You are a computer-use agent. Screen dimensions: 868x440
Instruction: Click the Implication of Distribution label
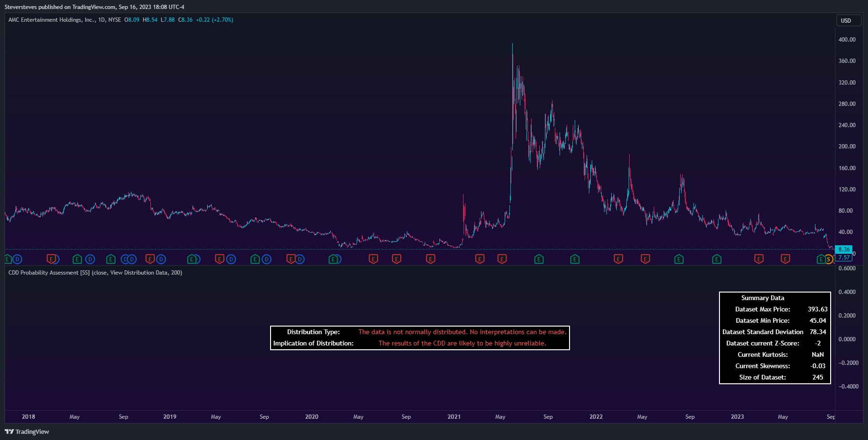pos(313,344)
